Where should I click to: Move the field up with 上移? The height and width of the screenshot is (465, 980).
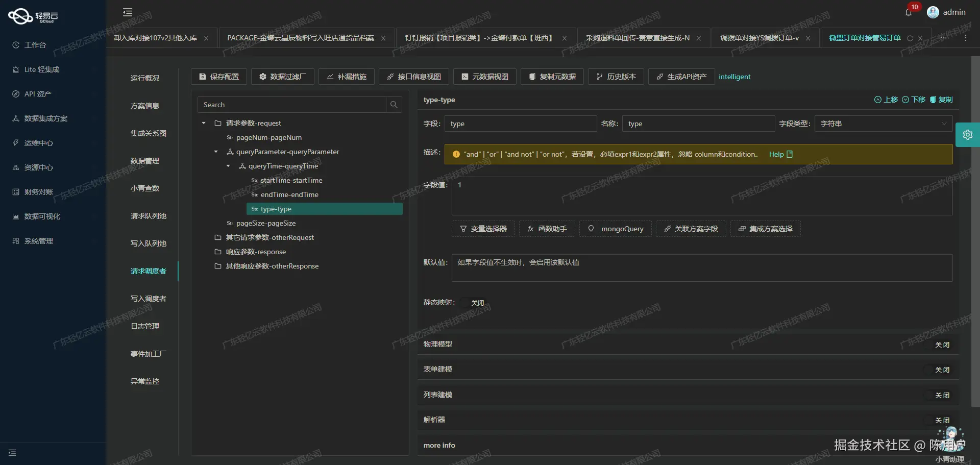click(x=886, y=100)
